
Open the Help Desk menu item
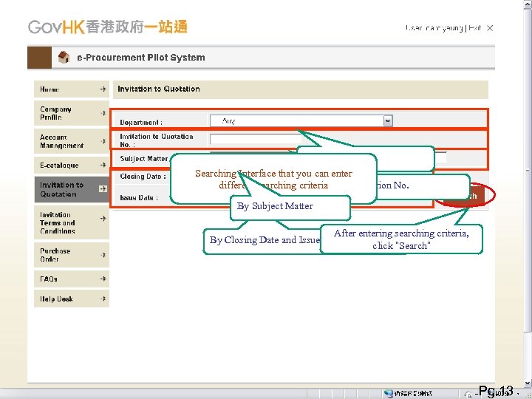72,299
